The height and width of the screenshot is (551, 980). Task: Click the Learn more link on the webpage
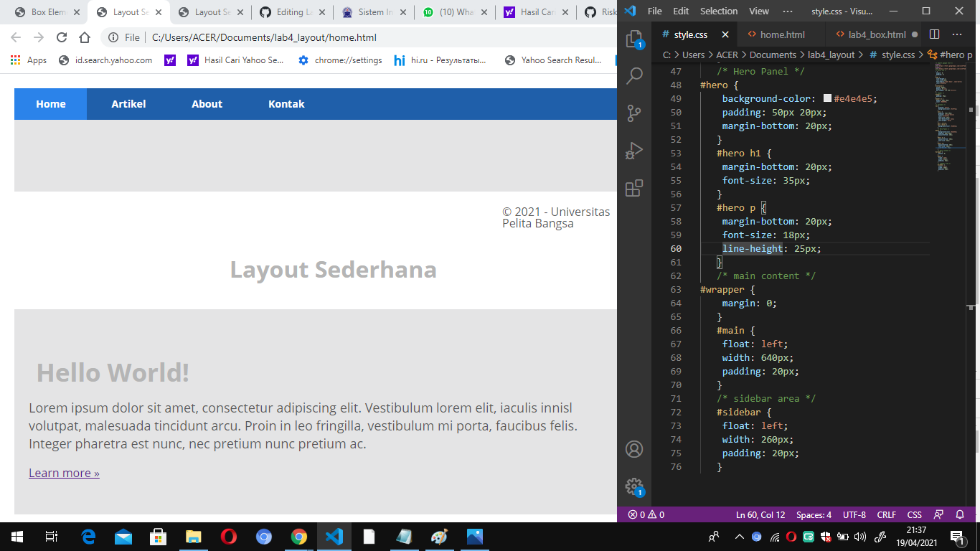tap(63, 472)
